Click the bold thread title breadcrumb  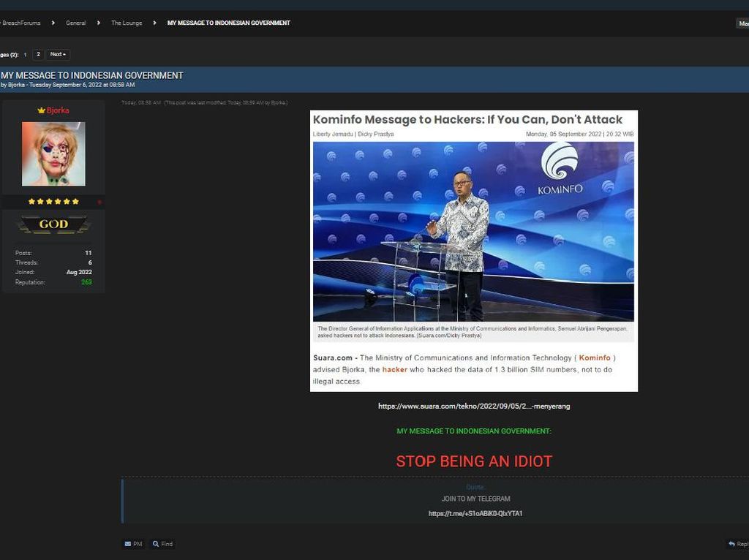pyautogui.click(x=229, y=23)
